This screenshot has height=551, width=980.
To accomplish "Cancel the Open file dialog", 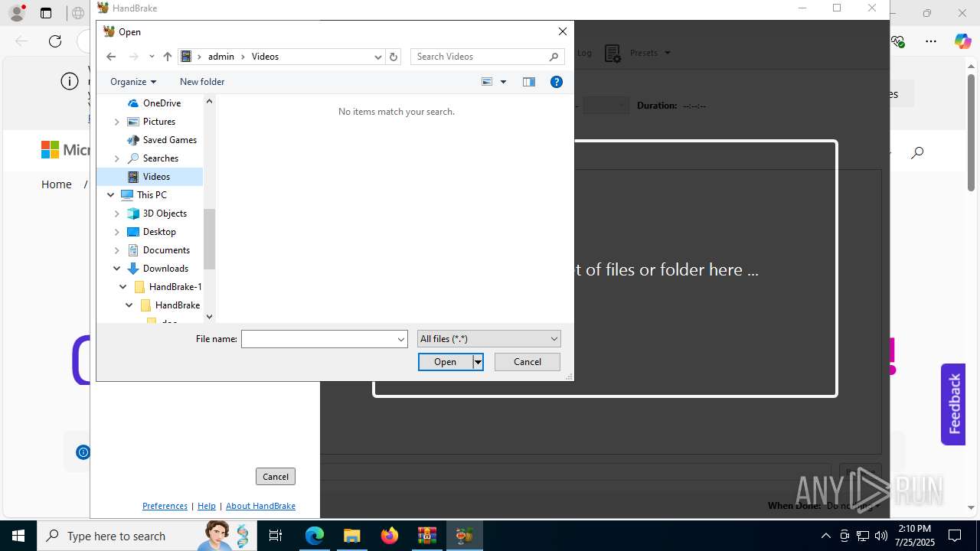I will [x=528, y=362].
